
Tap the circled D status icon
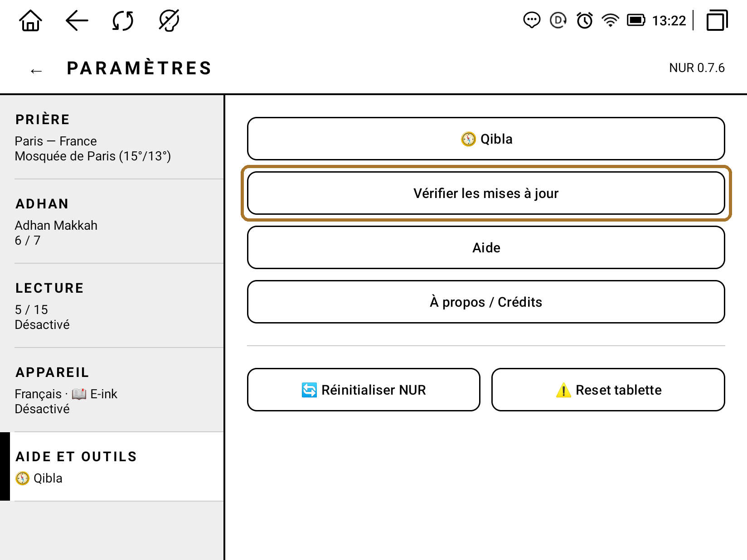click(558, 20)
